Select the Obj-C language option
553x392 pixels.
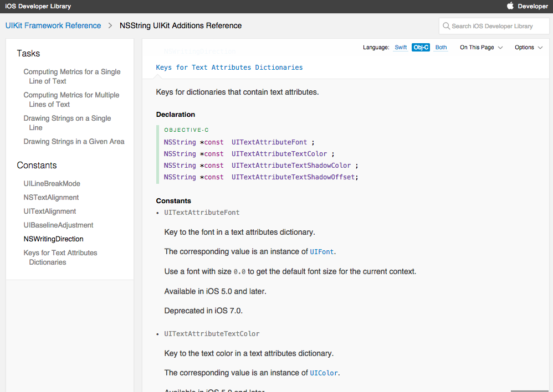coord(421,48)
